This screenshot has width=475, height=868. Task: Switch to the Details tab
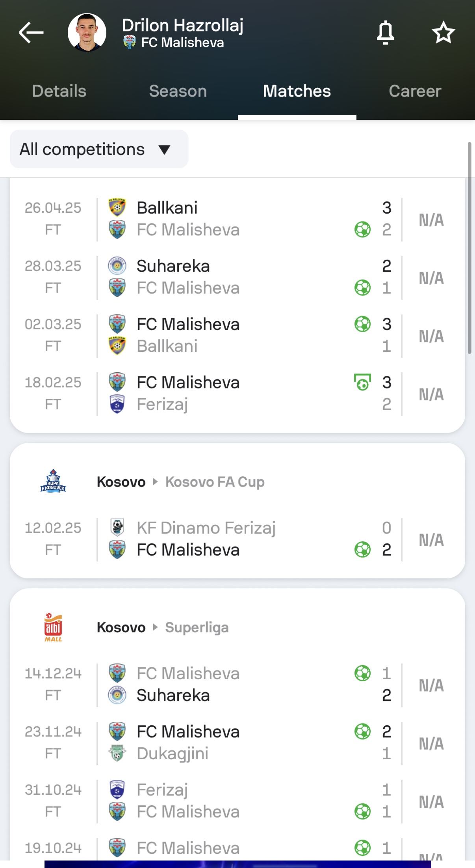tap(59, 91)
